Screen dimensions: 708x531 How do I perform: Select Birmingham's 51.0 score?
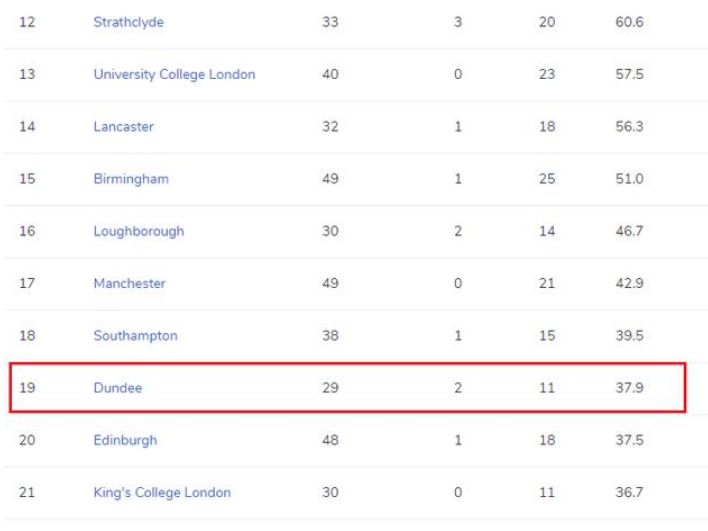click(x=629, y=179)
